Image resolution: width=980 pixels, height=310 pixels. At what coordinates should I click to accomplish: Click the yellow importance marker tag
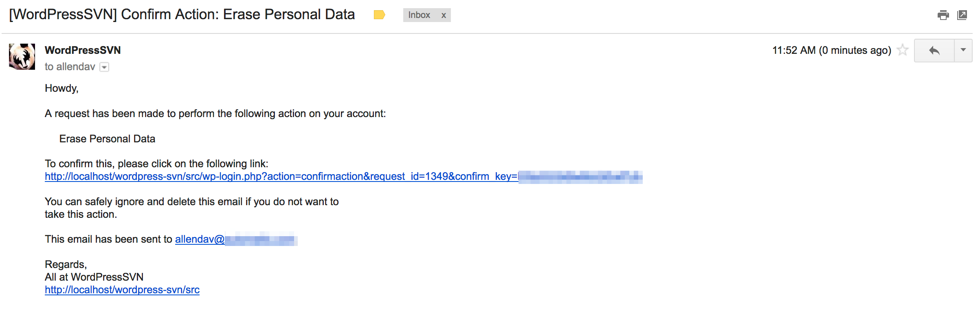pos(379,15)
